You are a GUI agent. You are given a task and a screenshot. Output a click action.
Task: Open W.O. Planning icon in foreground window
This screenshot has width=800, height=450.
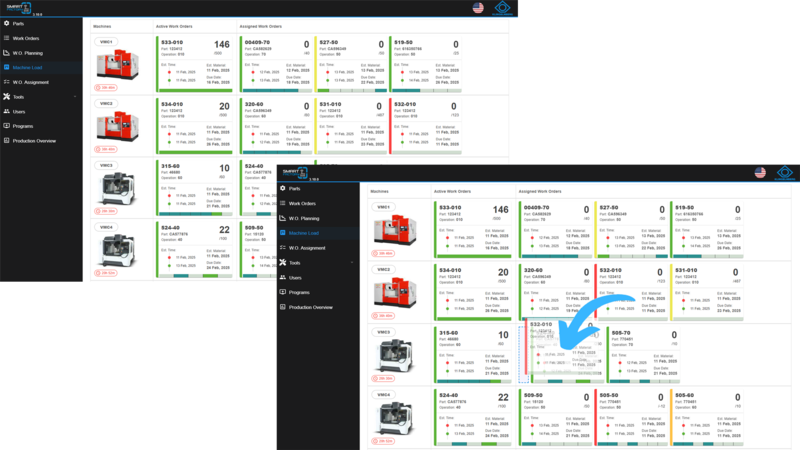pyautogui.click(x=283, y=218)
